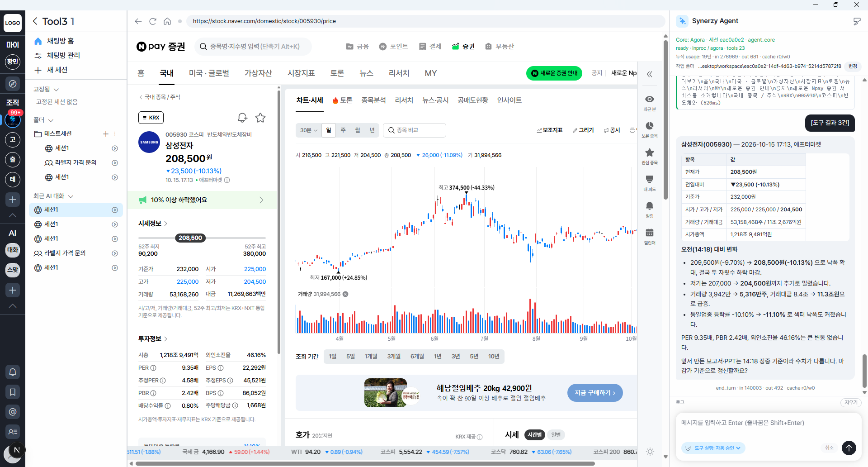Collapse the sidebar with the double chevron

tap(650, 74)
